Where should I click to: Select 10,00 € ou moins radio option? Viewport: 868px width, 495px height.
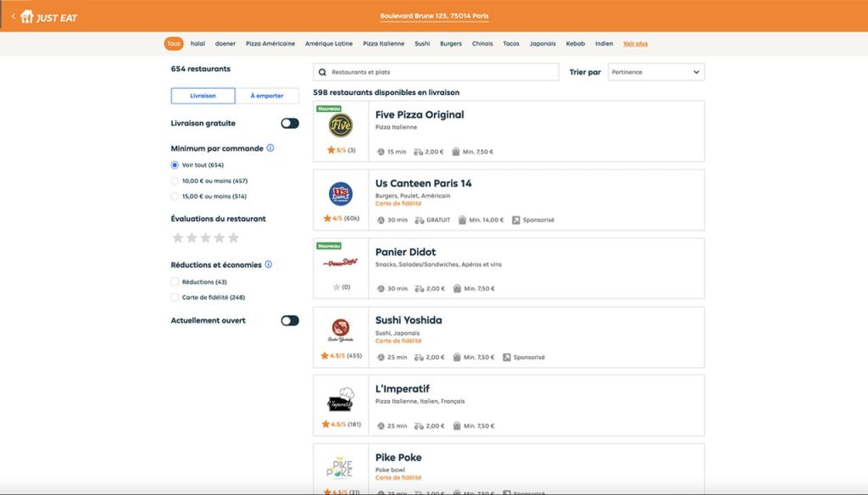point(175,181)
